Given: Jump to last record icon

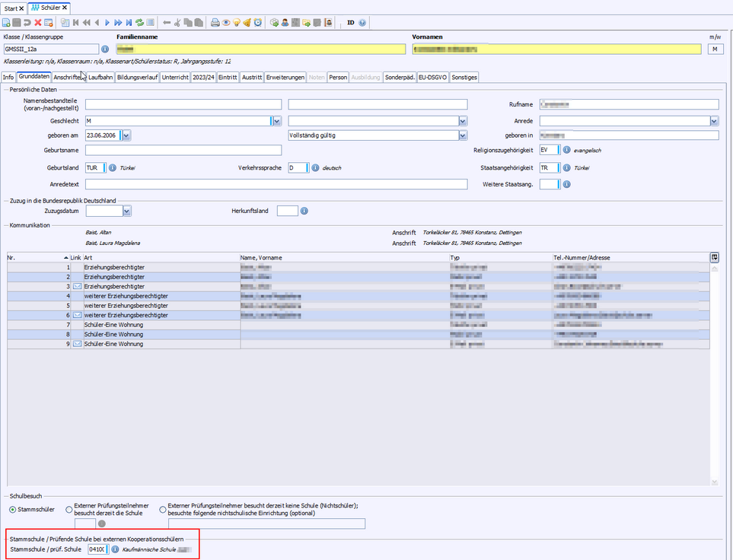Looking at the screenshot, I should [129, 22].
